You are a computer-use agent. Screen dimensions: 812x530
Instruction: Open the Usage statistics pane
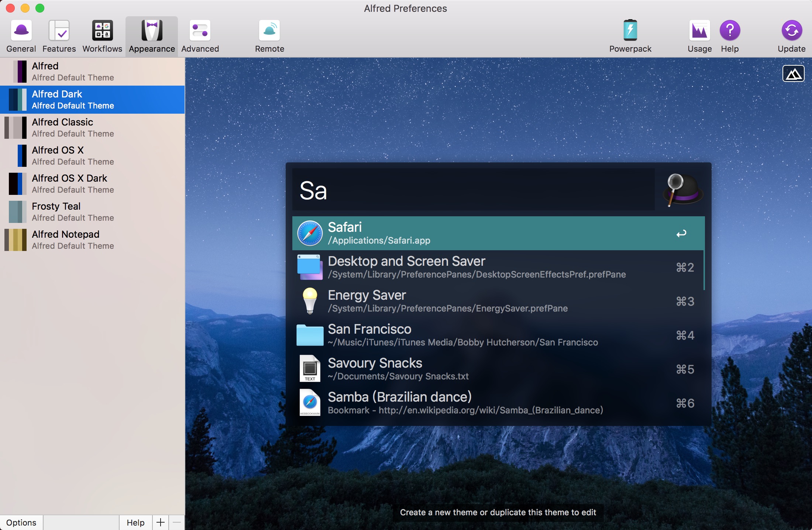click(699, 36)
